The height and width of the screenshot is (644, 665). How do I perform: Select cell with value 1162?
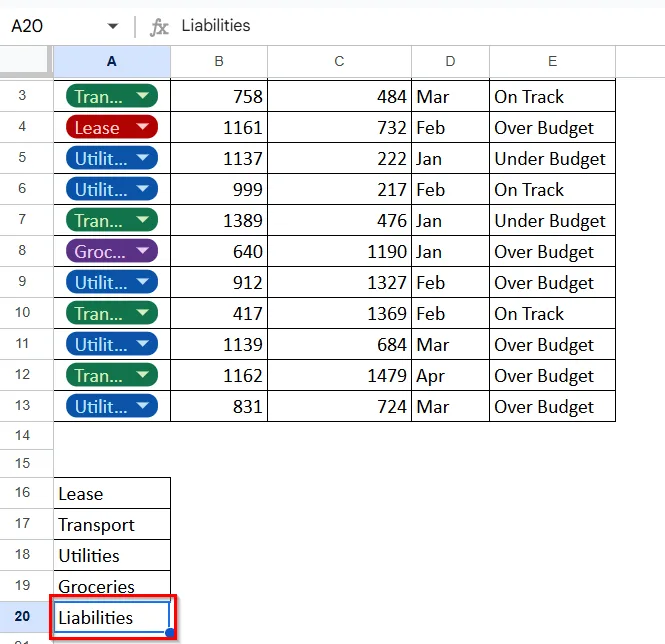[x=219, y=375]
